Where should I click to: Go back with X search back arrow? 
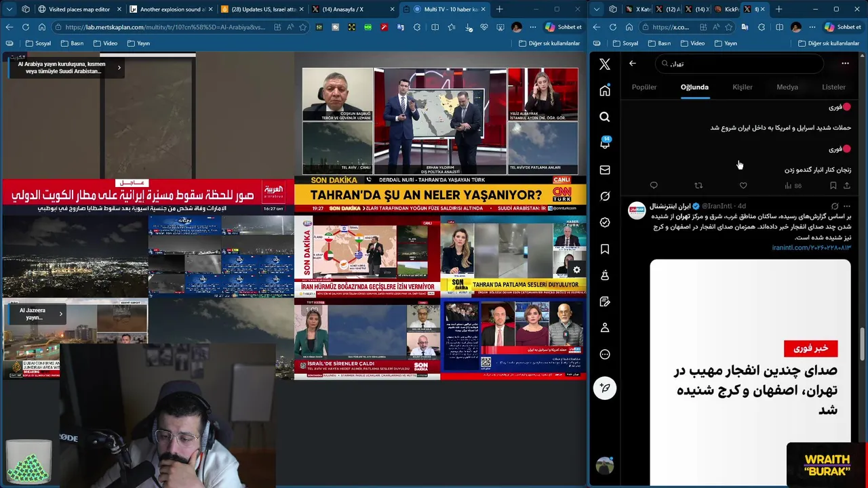(x=632, y=64)
